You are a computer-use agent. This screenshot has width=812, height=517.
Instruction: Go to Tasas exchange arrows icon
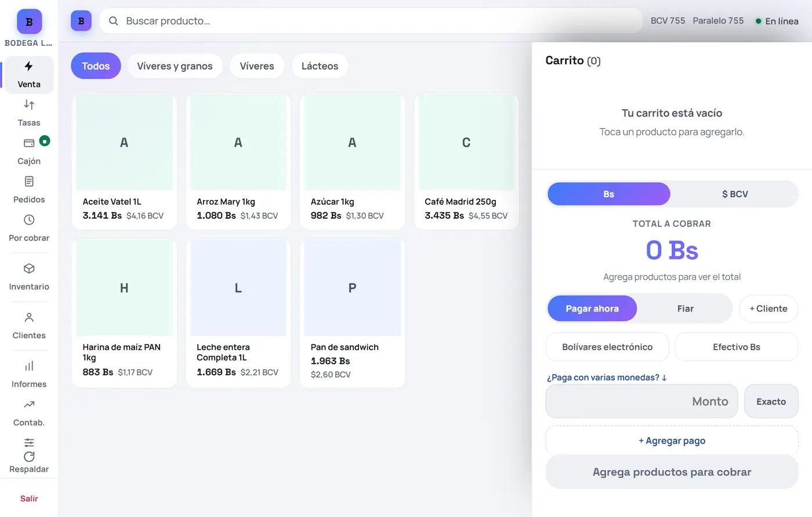[29, 104]
